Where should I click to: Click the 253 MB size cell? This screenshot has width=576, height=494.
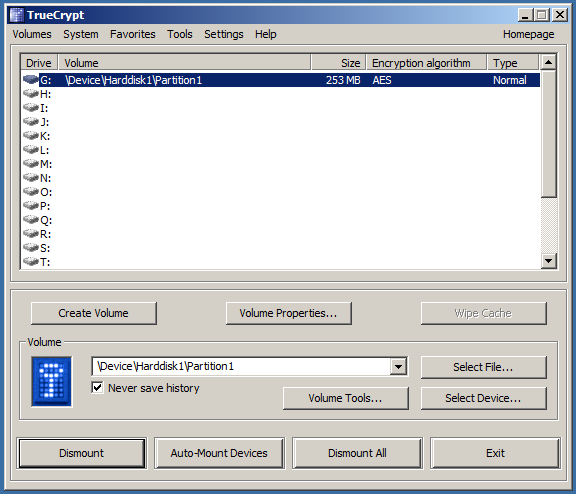[343, 80]
